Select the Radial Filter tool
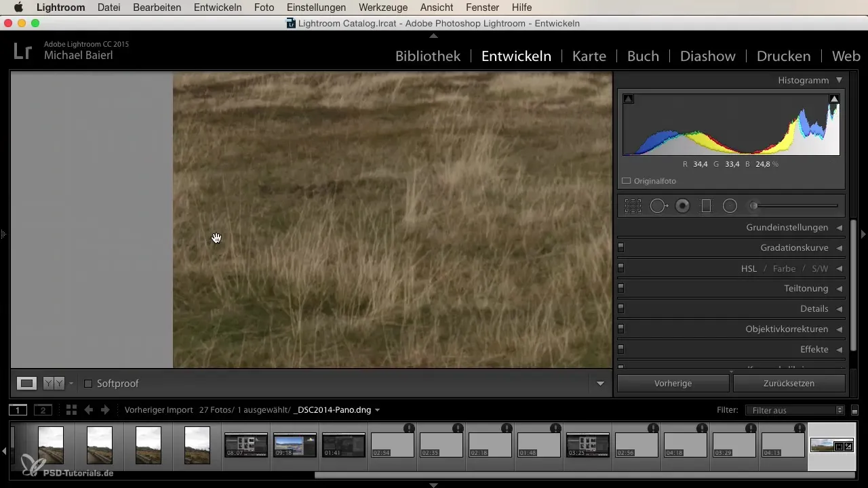The height and width of the screenshot is (488, 868). pyautogui.click(x=730, y=206)
